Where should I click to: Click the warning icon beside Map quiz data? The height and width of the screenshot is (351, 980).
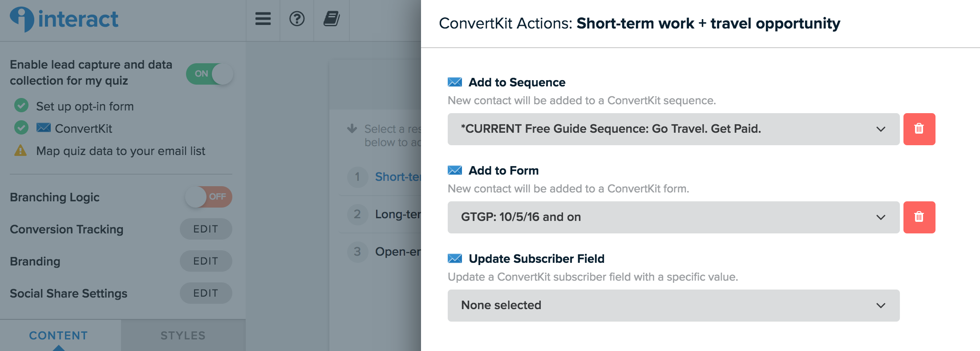pos(20,151)
